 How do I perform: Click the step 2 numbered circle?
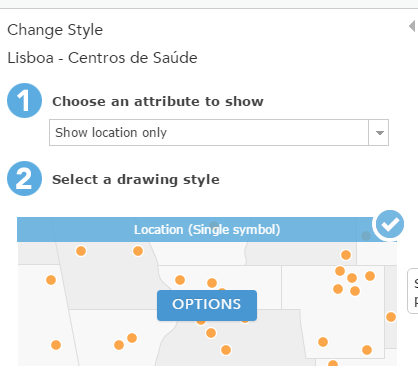[x=24, y=178]
